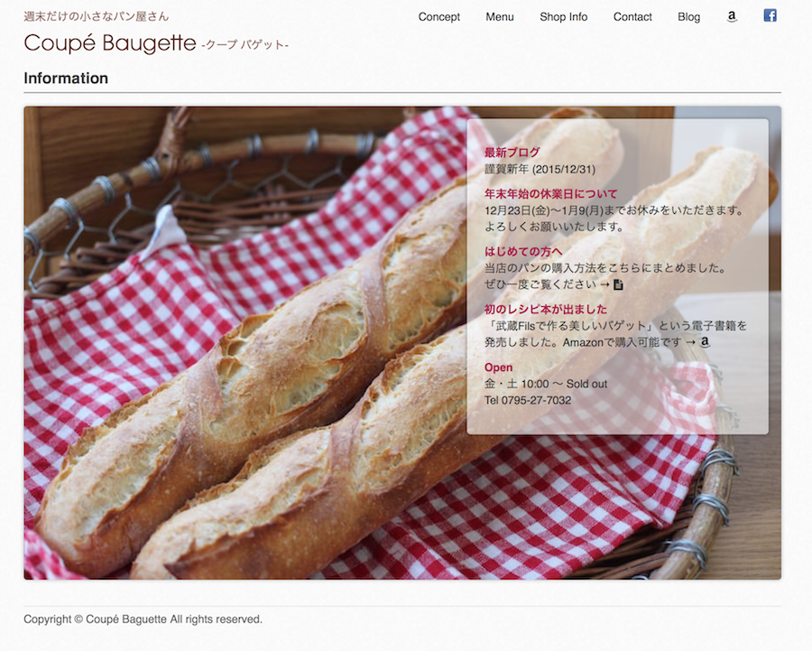Click document icon after ぜひ一度ご覧ください
Screen dimensions: 812x651
pos(618,284)
